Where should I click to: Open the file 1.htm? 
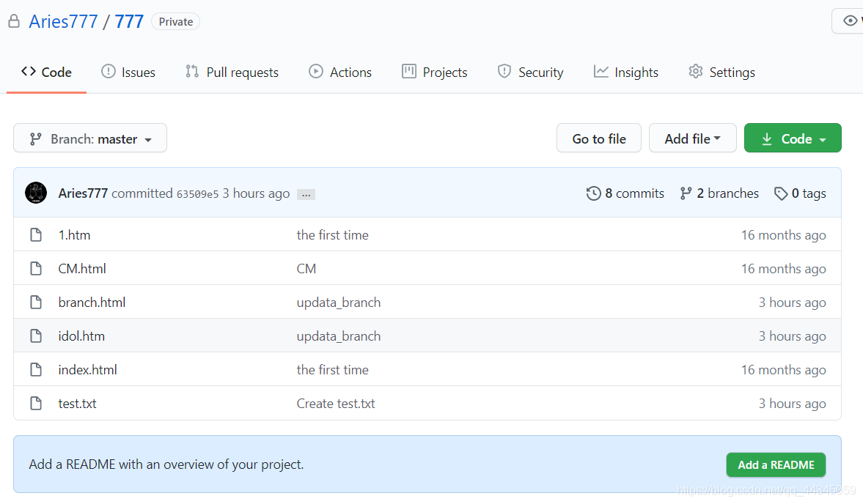coord(74,235)
